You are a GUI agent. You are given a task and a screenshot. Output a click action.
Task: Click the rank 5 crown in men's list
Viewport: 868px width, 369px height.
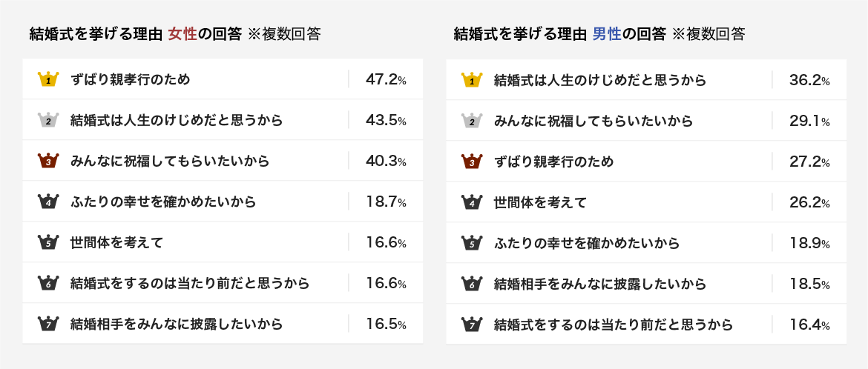coord(472,243)
